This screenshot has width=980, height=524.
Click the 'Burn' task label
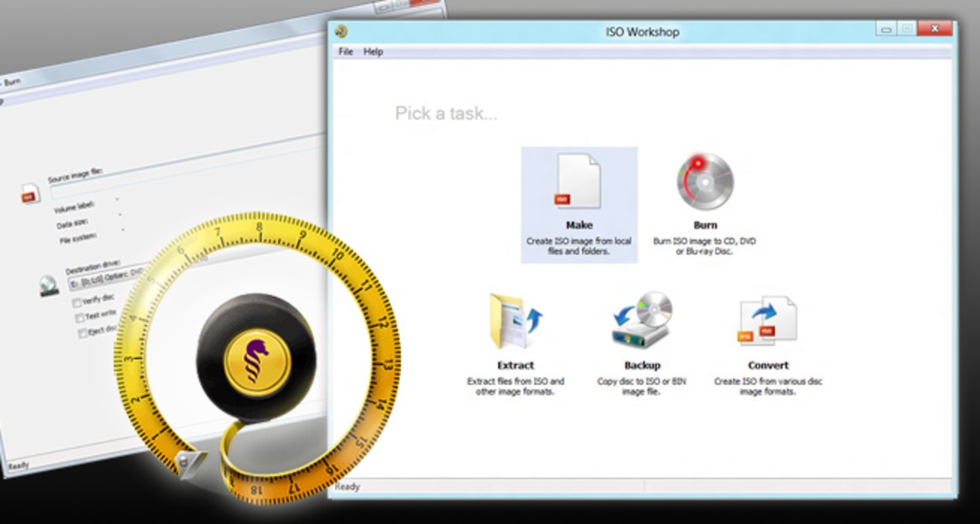tap(705, 225)
